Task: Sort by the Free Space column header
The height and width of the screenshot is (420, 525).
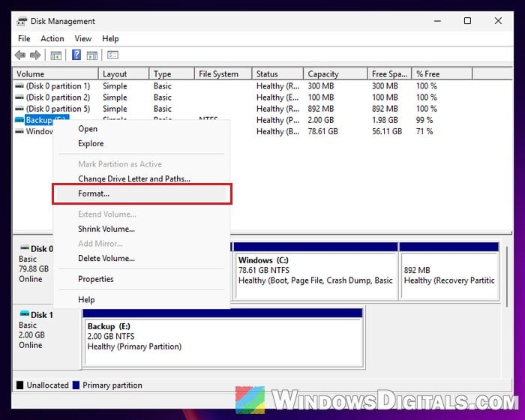Action: coord(389,73)
